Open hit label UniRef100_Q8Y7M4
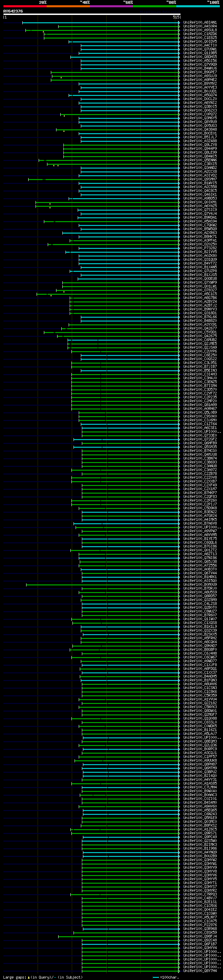The image size is (223, 980). pos(200,970)
